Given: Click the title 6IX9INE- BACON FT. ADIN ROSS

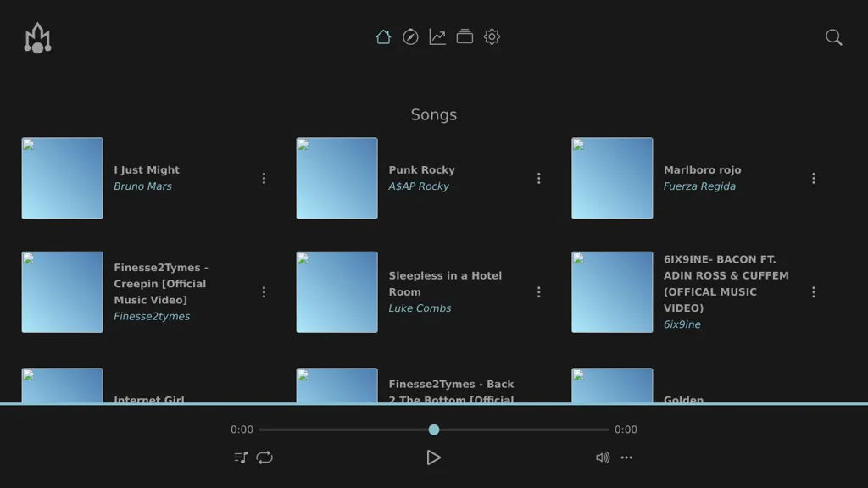Looking at the screenshot, I should coord(726,284).
